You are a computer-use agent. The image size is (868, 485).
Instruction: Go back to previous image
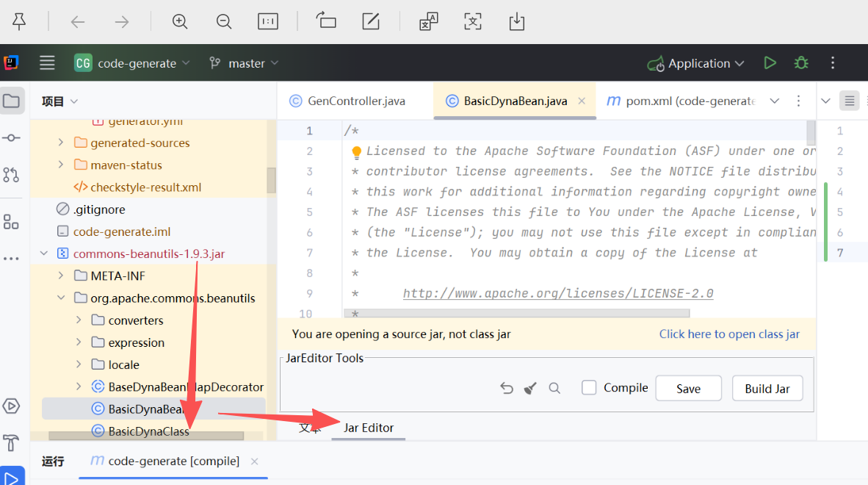(78, 21)
